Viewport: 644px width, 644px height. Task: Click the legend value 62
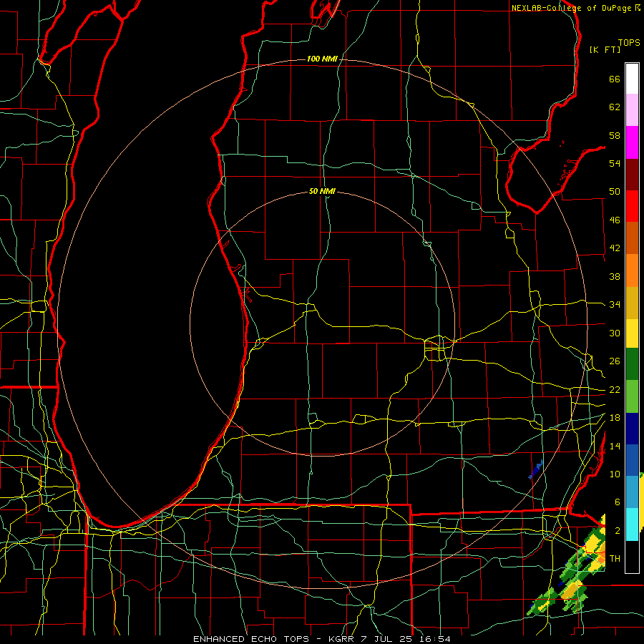(615, 107)
